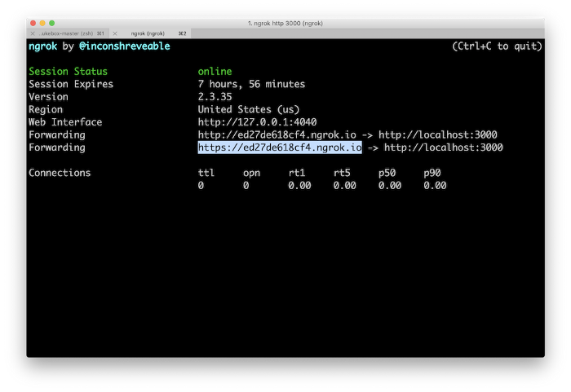Switch to the ukebox-master (zsh) tab
The width and height of the screenshot is (571, 392).
coord(68,33)
